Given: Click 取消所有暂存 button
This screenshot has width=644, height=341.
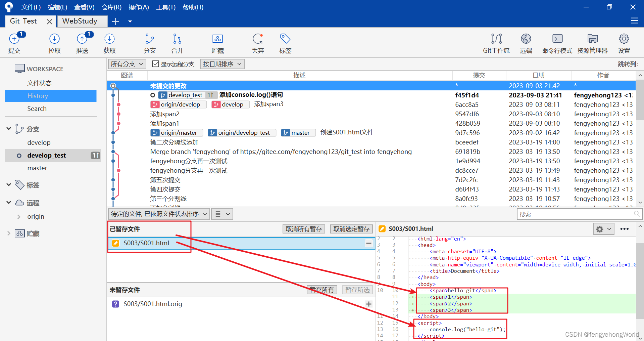Looking at the screenshot, I should point(304,229).
